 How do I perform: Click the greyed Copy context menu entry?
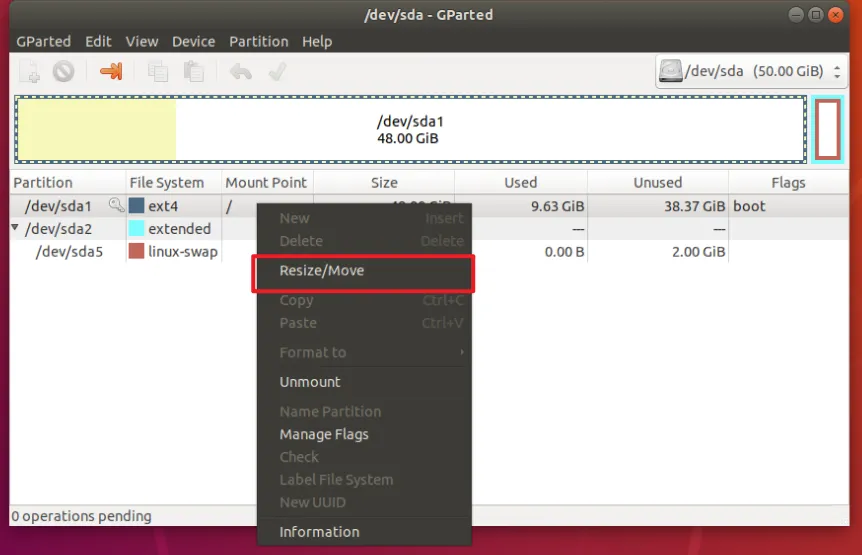pos(364,300)
